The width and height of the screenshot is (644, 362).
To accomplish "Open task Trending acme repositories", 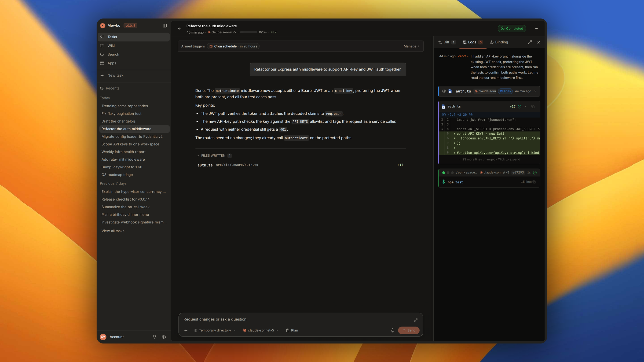I will [134, 106].
